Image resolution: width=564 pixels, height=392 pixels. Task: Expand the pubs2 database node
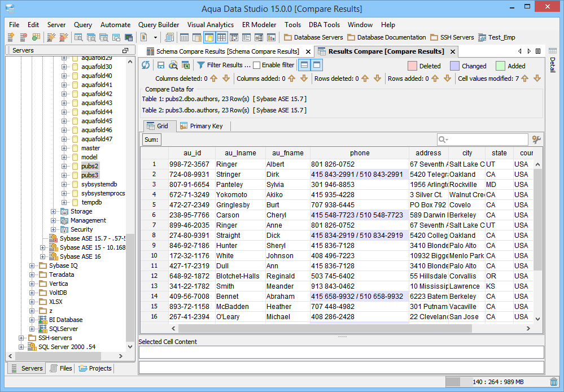(x=64, y=166)
